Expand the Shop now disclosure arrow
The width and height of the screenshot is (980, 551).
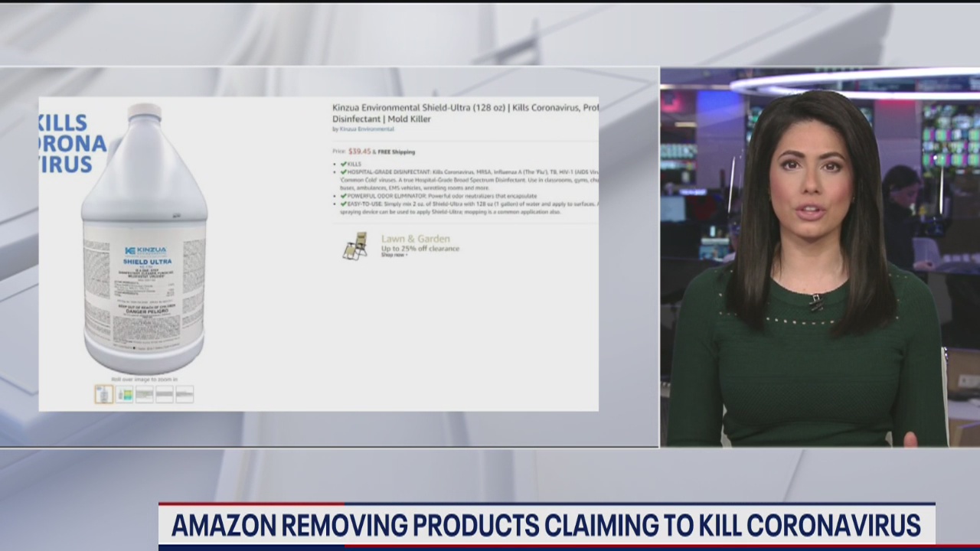pyautogui.click(x=407, y=254)
